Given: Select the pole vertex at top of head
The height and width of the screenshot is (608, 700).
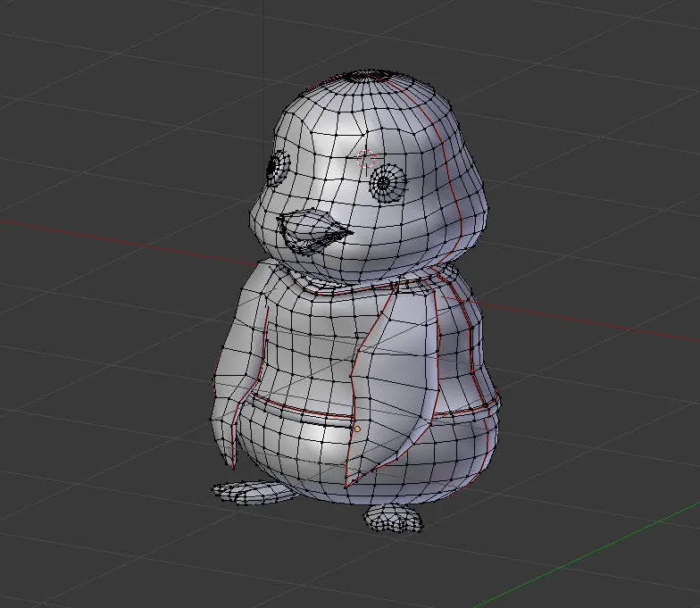Looking at the screenshot, I should coord(370,75).
